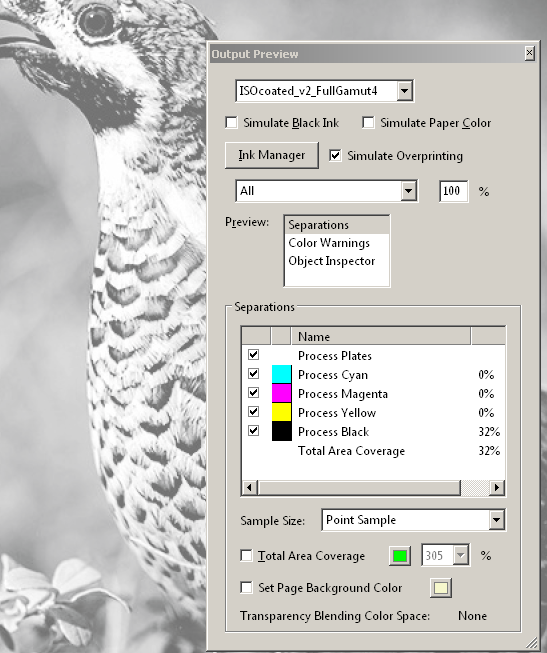This screenshot has width=547, height=653.
Task: Click the dialog resize grip corner
Action: click(x=532, y=643)
